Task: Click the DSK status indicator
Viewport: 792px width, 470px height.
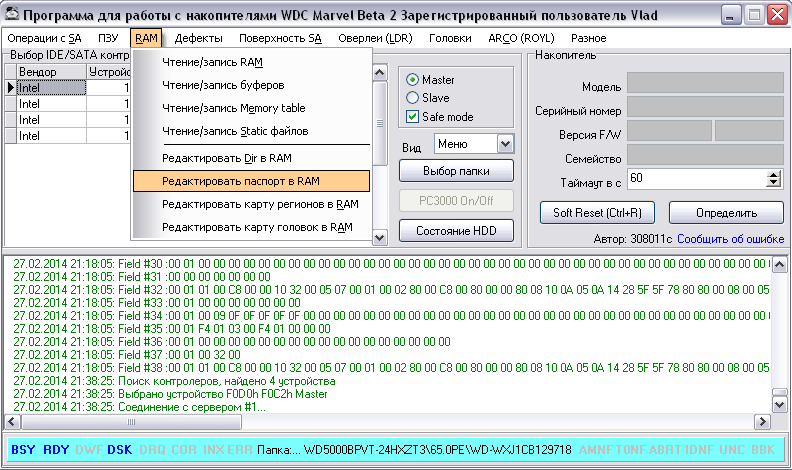Action: [120, 449]
